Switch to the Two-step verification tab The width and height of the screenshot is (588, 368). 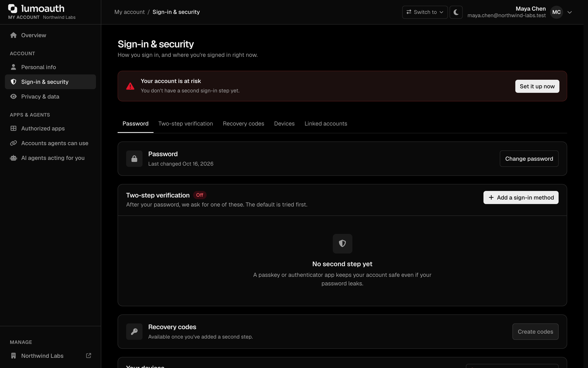186,124
